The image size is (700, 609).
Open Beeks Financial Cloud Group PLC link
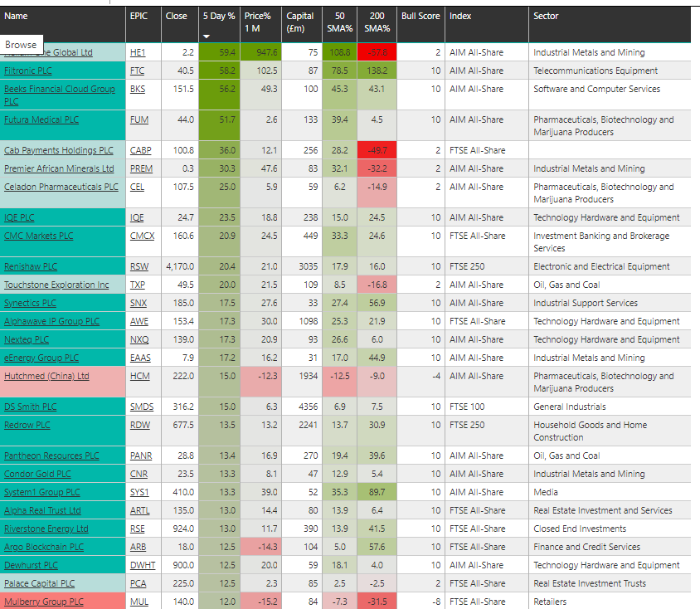60,95
